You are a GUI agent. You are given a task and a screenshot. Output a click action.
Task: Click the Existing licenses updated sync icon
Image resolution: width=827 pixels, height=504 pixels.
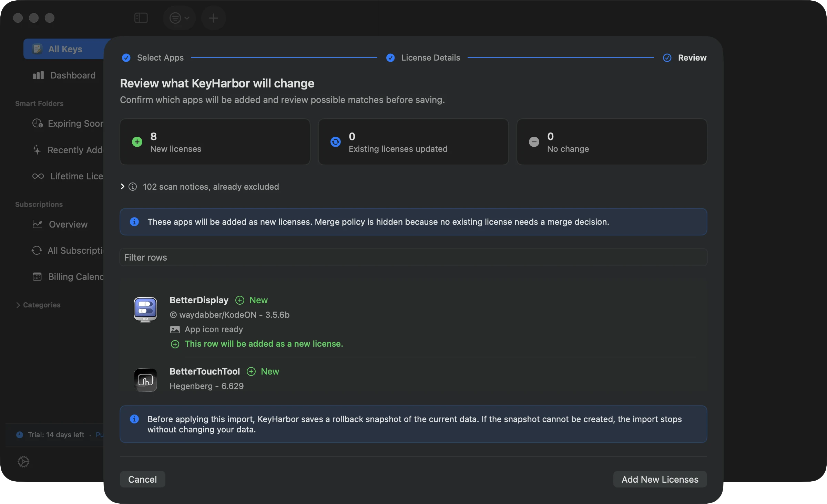point(336,142)
